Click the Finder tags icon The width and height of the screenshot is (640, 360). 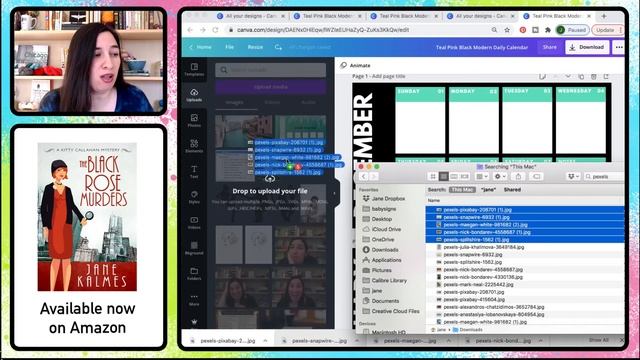point(536,176)
